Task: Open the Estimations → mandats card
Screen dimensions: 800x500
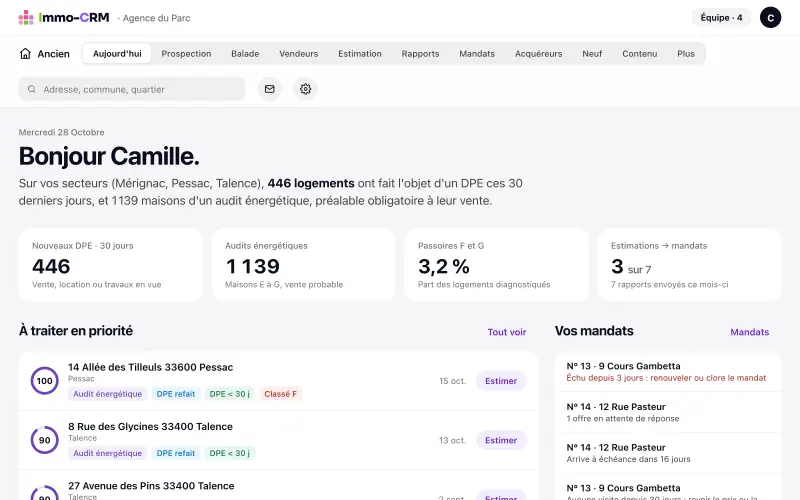Action: click(689, 265)
